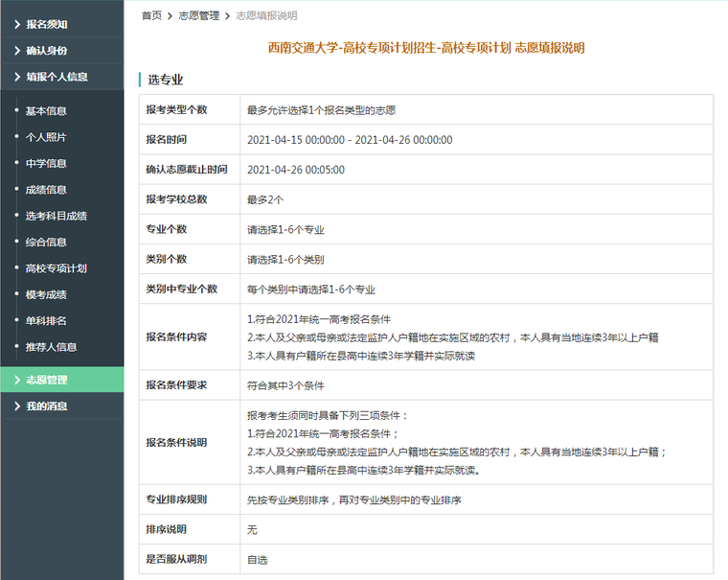Go to 首页 via breadcrumb
The image size is (728, 580).
pyautogui.click(x=151, y=15)
